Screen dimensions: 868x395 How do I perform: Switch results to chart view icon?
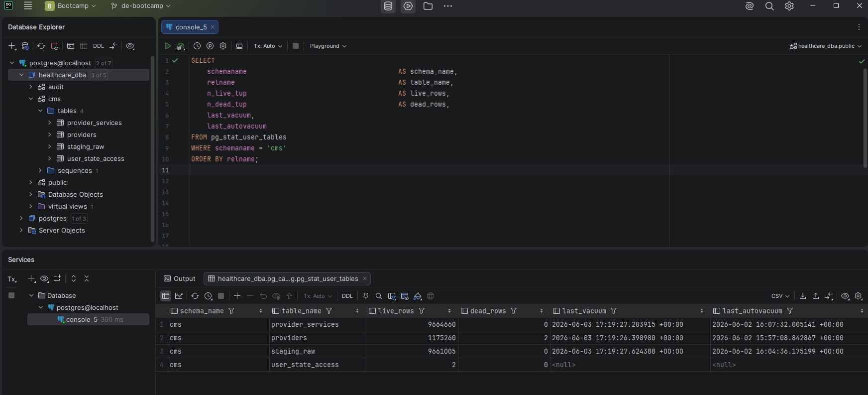(179, 296)
